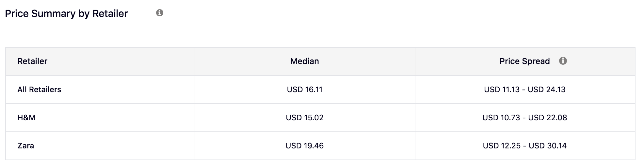
Task: Click the dash in H&M's price spread
Action: point(524,118)
